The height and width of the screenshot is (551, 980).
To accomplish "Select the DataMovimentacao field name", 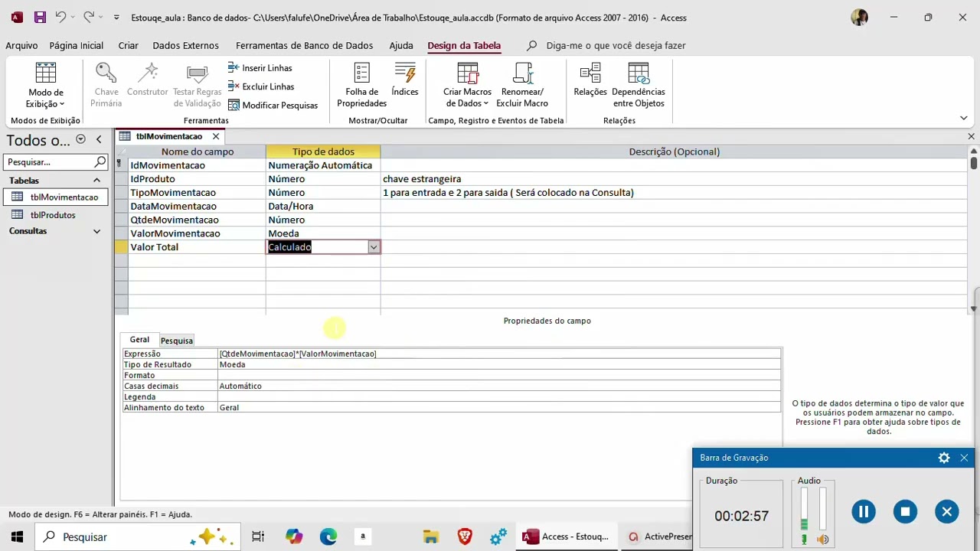I will pos(197,207).
